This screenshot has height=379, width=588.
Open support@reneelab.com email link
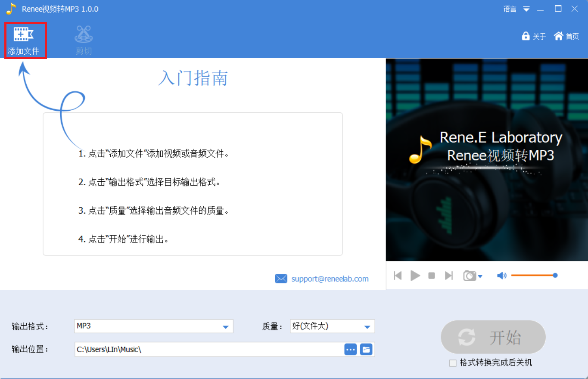click(x=330, y=279)
